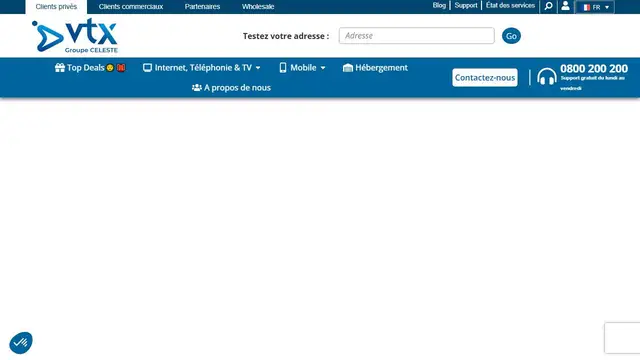The height and width of the screenshot is (360, 640).
Task: Focus the Adresse input field
Action: pyautogui.click(x=416, y=36)
